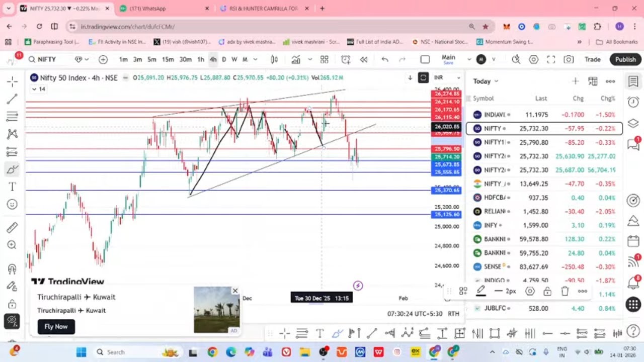Screen dimensions: 644x362
Task: Close the Tiruchirapalli Kuwait ad
Action: point(235,291)
